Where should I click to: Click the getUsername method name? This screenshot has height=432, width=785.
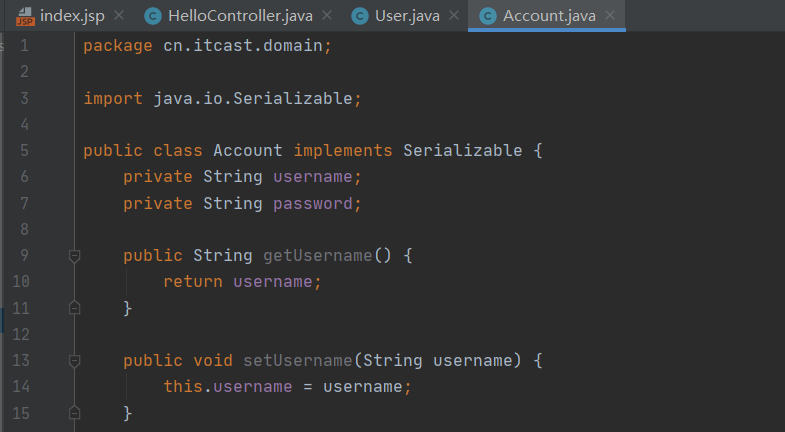coord(317,256)
